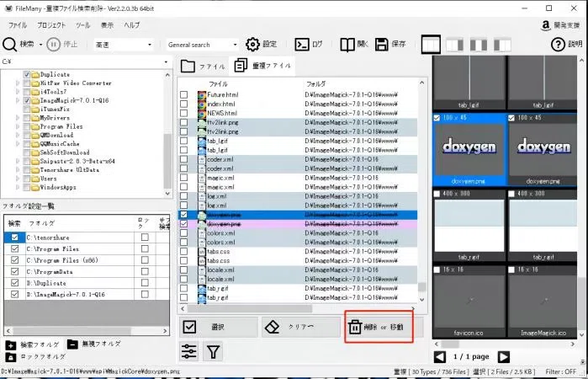Click the horizontal scrollbar under file list
The height and width of the screenshot is (379, 588).
pyautogui.click(x=250, y=308)
